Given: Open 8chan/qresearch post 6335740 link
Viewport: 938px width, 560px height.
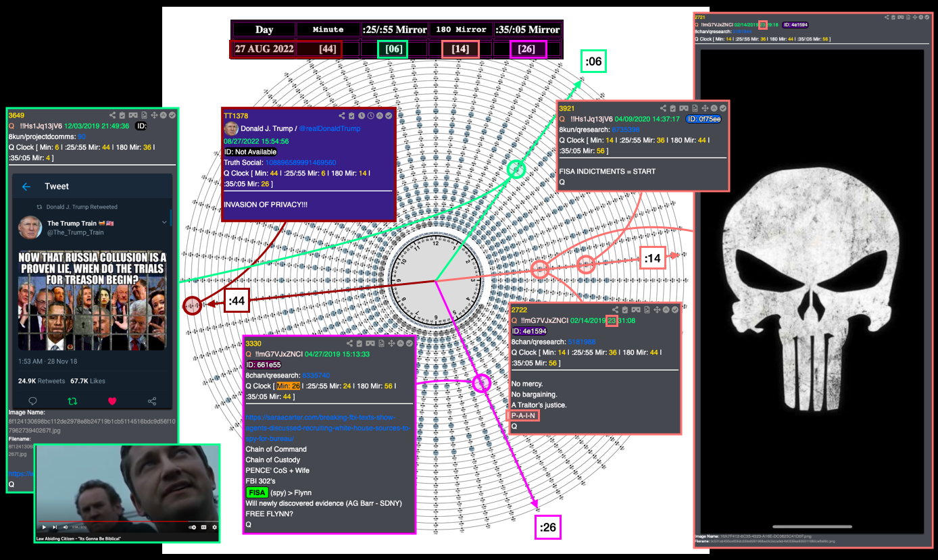Looking at the screenshot, I should point(316,376).
